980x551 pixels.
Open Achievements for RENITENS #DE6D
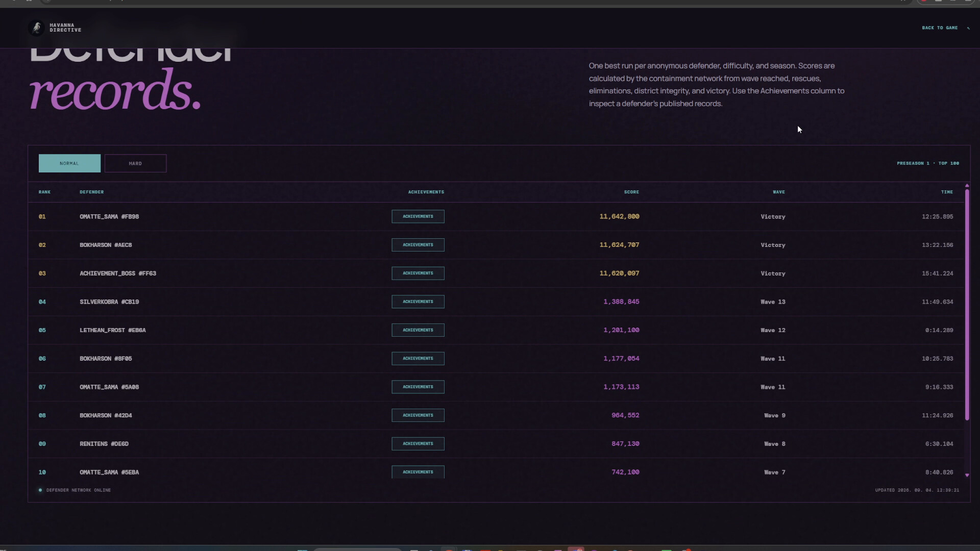[x=418, y=443]
